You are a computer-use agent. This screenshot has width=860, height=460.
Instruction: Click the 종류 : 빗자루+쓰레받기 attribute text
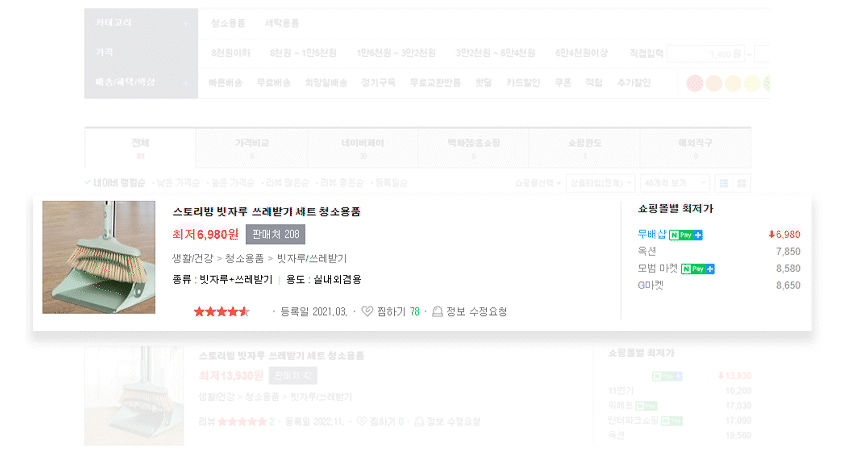pyautogui.click(x=222, y=280)
